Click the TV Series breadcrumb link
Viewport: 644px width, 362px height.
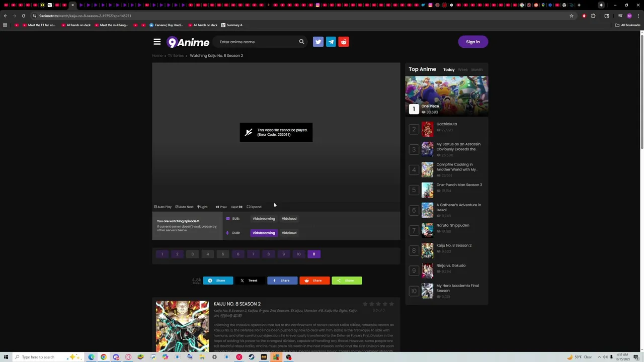pos(176,56)
